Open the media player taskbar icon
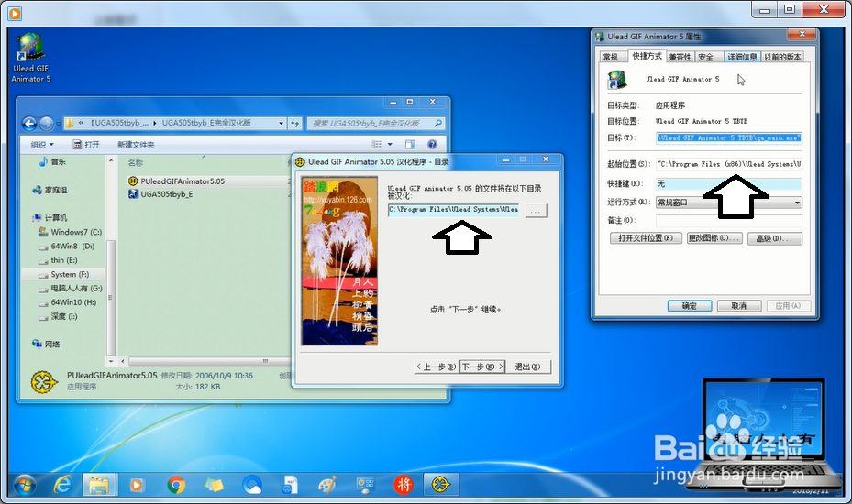 (x=137, y=485)
